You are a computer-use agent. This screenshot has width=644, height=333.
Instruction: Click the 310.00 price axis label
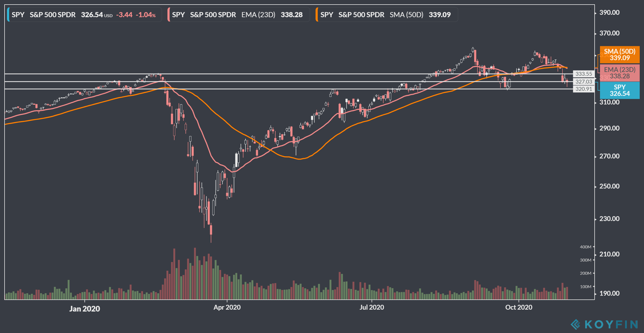click(x=609, y=102)
